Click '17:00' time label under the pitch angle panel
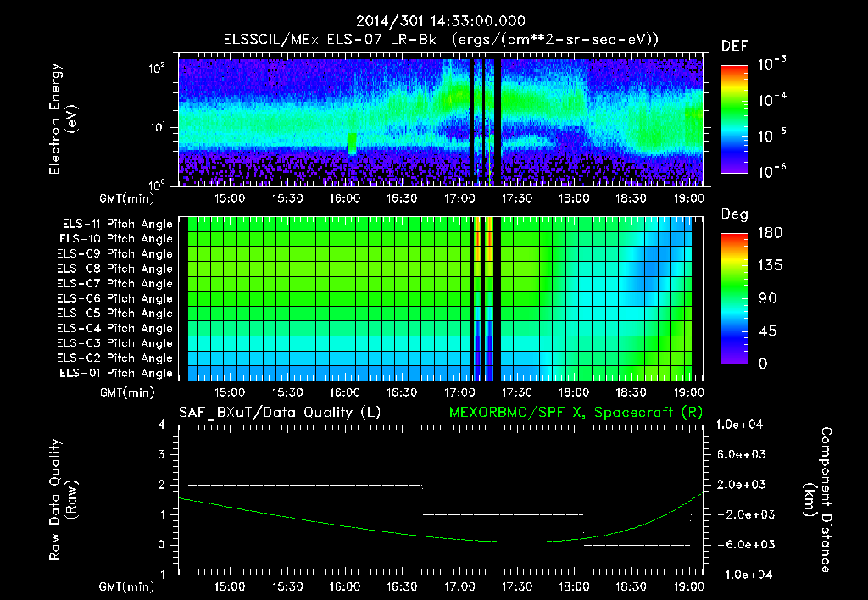Image resolution: width=868 pixels, height=600 pixels. [459, 392]
